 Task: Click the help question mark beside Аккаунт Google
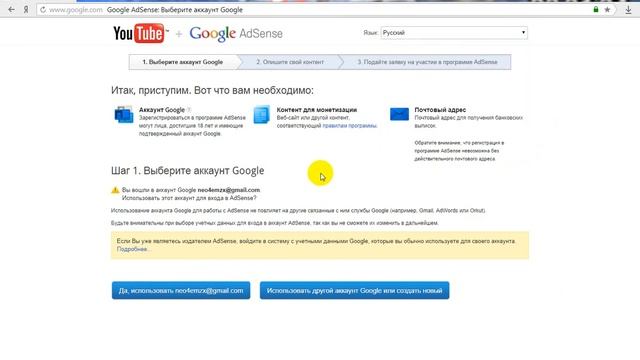[x=189, y=110]
